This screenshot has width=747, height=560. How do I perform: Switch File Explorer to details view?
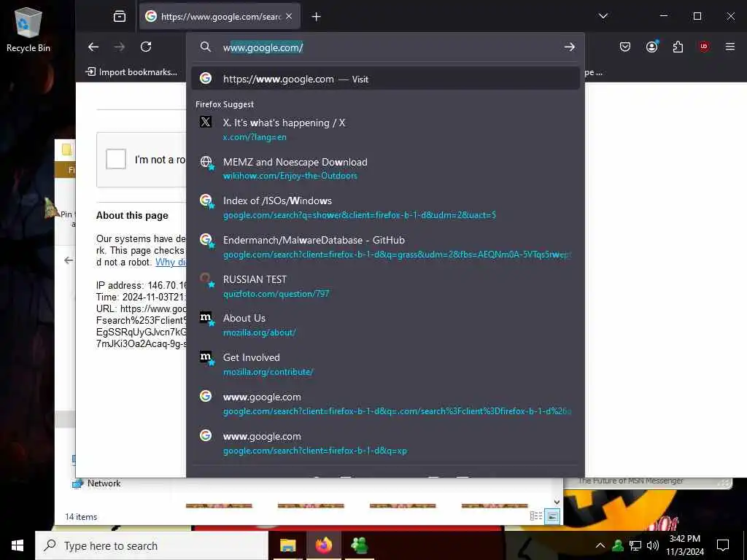tap(536, 516)
